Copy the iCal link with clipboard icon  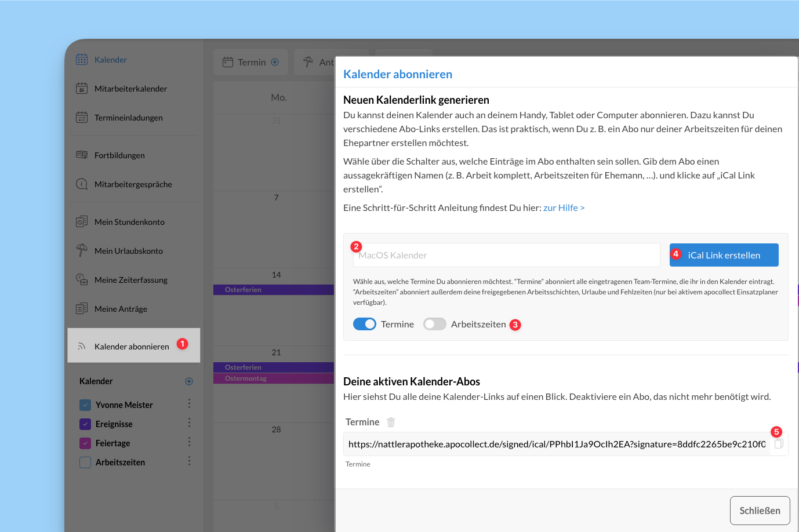(x=779, y=444)
